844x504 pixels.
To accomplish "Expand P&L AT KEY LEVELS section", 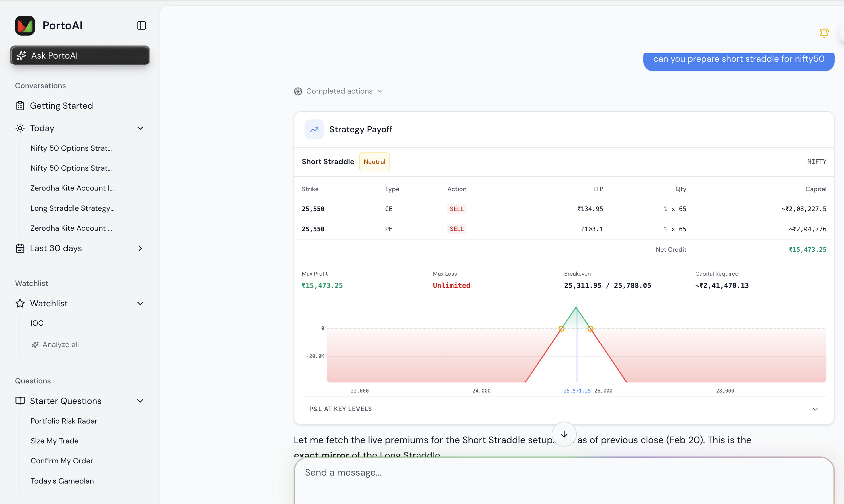I will [x=815, y=409].
